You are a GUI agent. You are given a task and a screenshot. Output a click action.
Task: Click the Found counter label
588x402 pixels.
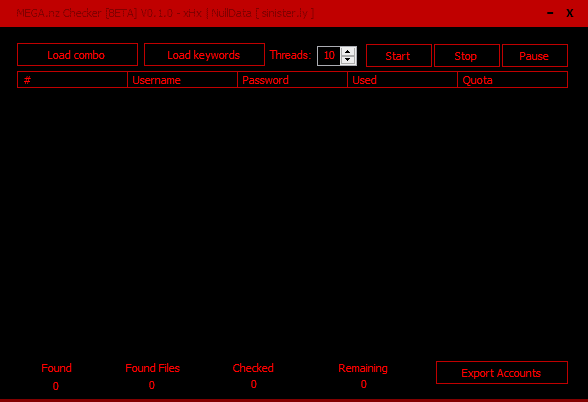point(56,368)
